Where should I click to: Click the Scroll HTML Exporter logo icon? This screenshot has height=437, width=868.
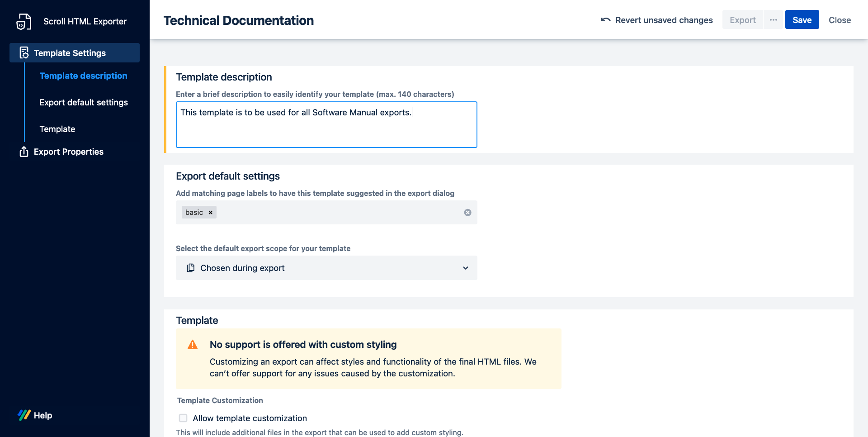(24, 21)
